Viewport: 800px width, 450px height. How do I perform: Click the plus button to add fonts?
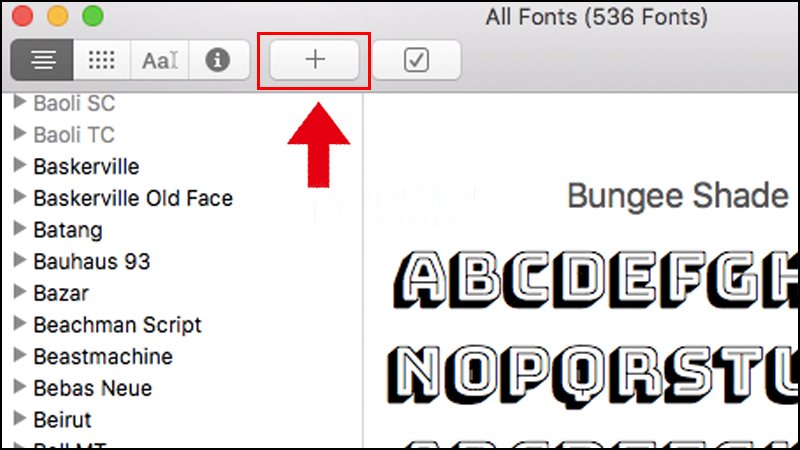tap(315, 61)
